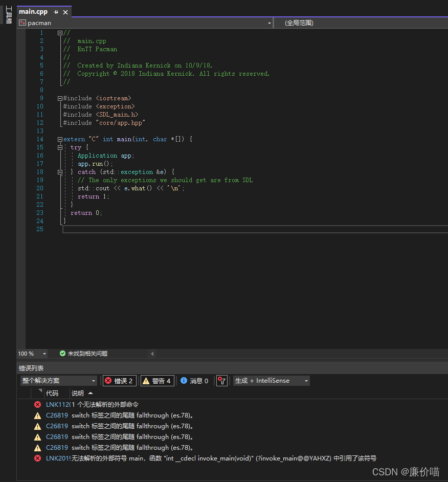This screenshot has width=448, height=482.
Task: Open the LNK2019 error code link
Action: 58,458
